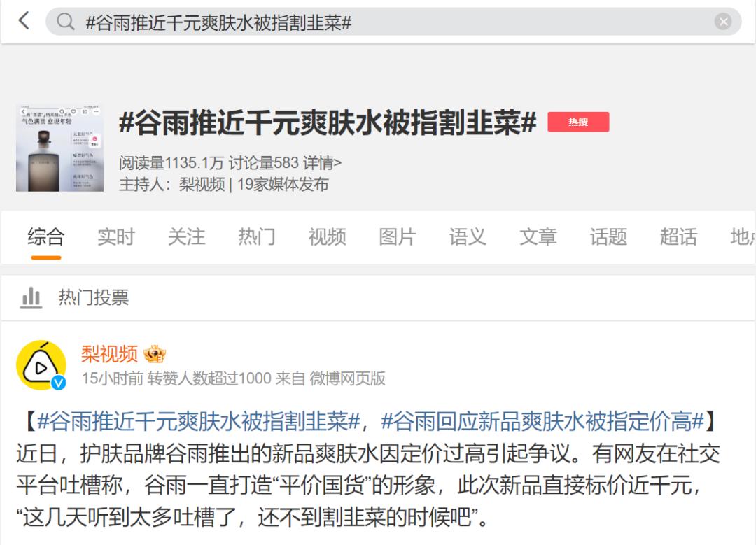The height and width of the screenshot is (545, 756).
Task: Open hashtag #谷雨回应新品爽肤水被指定价高#
Action: [543, 422]
